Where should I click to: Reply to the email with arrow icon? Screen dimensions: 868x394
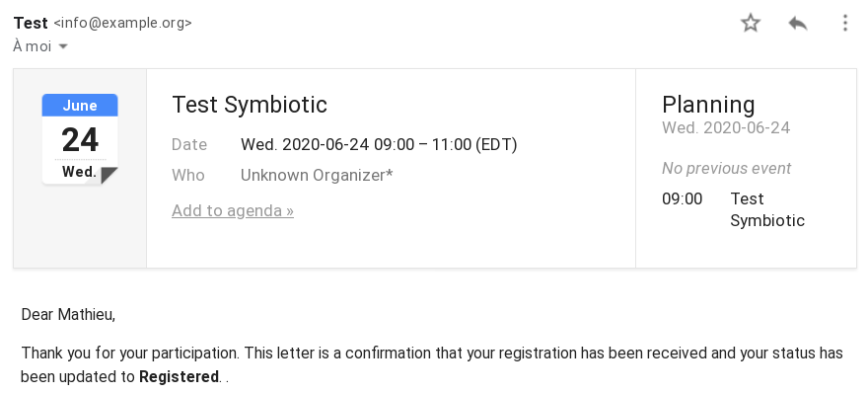[798, 23]
